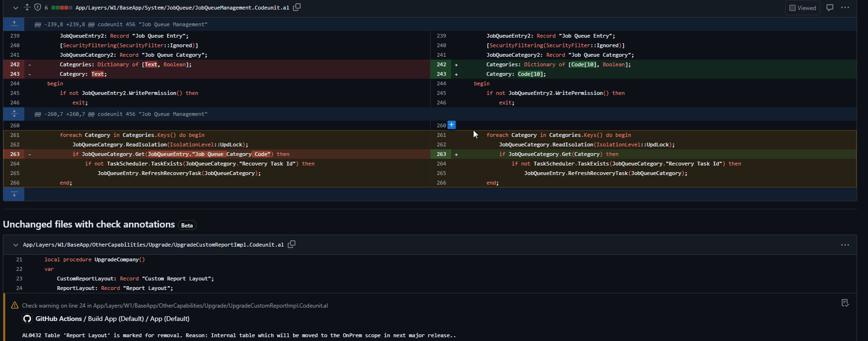This screenshot has width=868, height=341.
Task: Click the added 'JobQueueCategory.Get(Category)' line
Action: pos(655,154)
